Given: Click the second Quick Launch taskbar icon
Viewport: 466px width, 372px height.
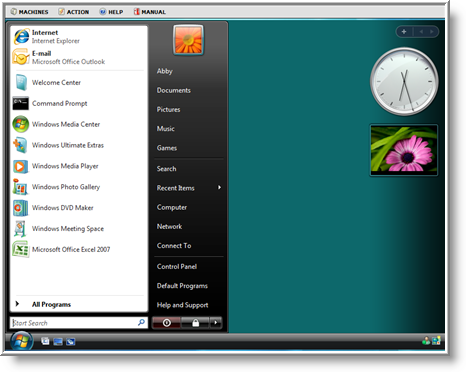Looking at the screenshot, I should 58,342.
